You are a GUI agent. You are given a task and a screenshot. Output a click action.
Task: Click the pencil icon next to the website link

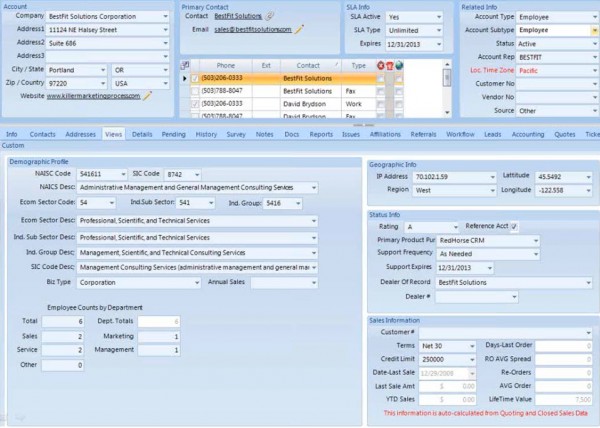click(x=147, y=96)
